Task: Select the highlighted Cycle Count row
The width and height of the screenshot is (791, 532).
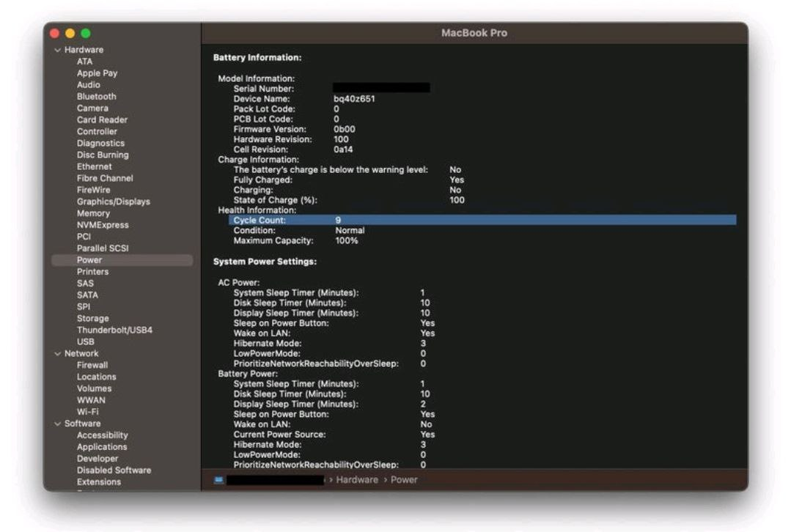Action: point(482,221)
